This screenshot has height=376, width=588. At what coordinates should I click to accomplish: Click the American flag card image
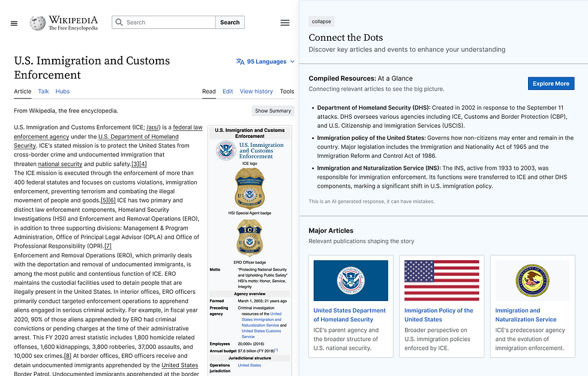point(442,281)
